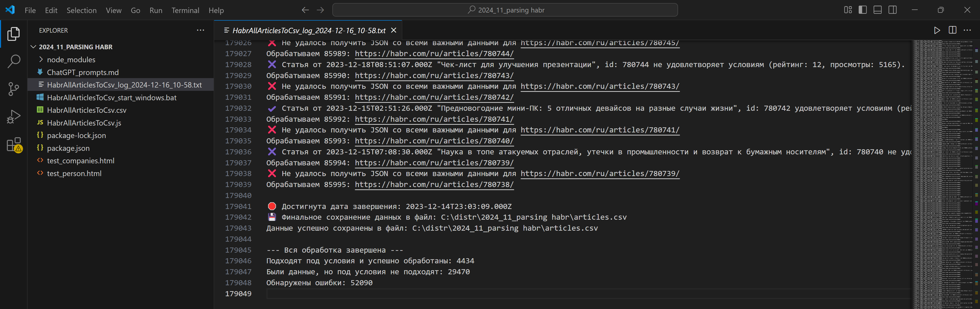The image size is (980, 309).
Task: Click the Run play icon in editor toolbar
Action: pos(937,30)
